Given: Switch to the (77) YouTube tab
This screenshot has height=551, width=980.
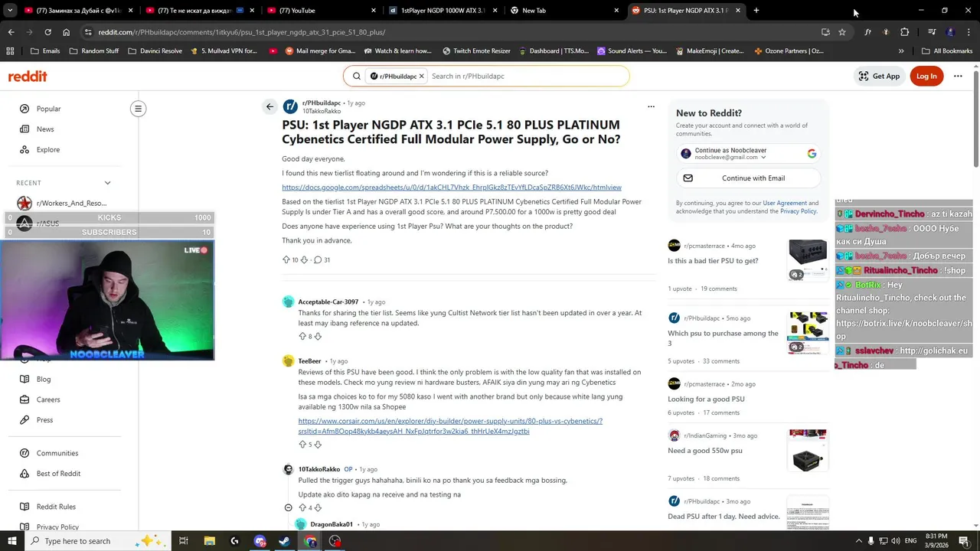Looking at the screenshot, I should click(322, 11).
